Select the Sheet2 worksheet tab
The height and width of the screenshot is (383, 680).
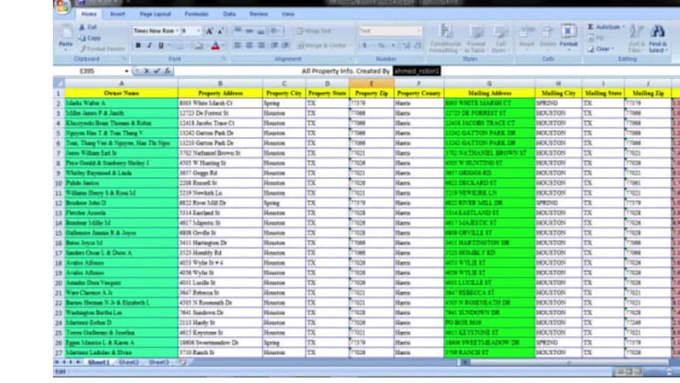click(x=129, y=362)
